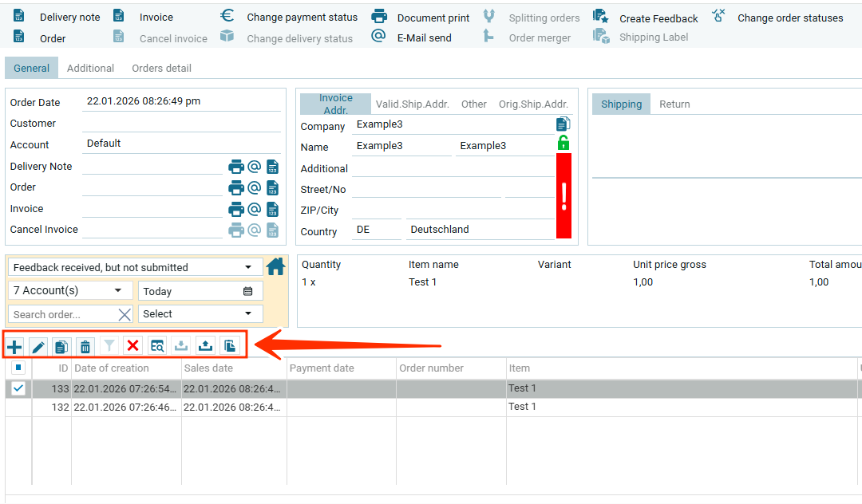Select the checkbox cell of order 132
Viewport: 862px width, 504px height.
pyautogui.click(x=18, y=407)
